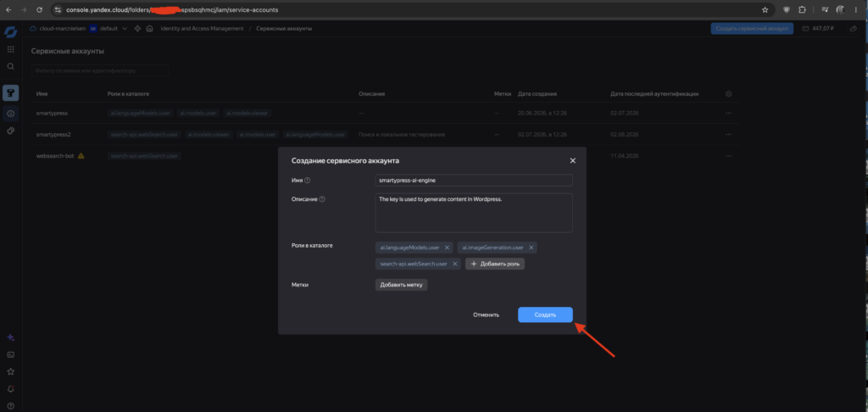
Task: Click the site info icon in address bar
Action: click(x=58, y=10)
